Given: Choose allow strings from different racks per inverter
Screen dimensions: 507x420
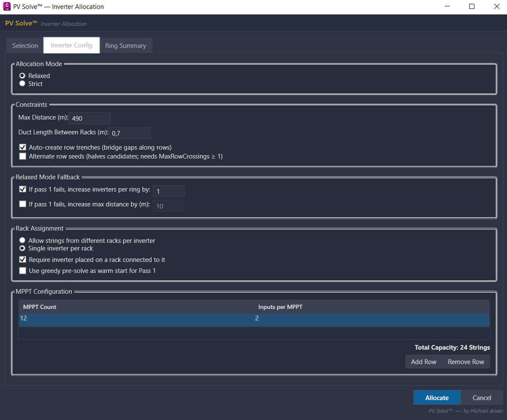Looking at the screenshot, I should coord(22,240).
